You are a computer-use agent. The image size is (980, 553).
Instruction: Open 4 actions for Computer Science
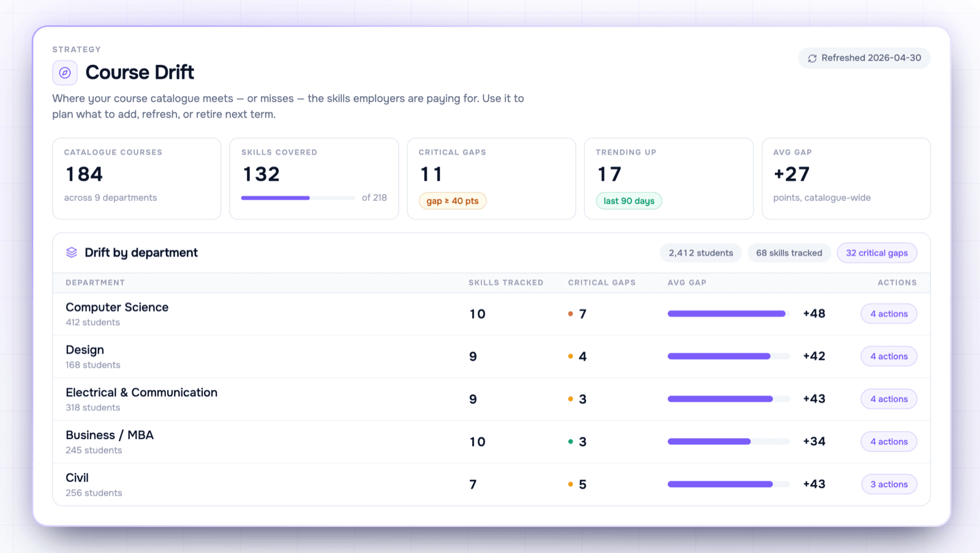coord(889,314)
